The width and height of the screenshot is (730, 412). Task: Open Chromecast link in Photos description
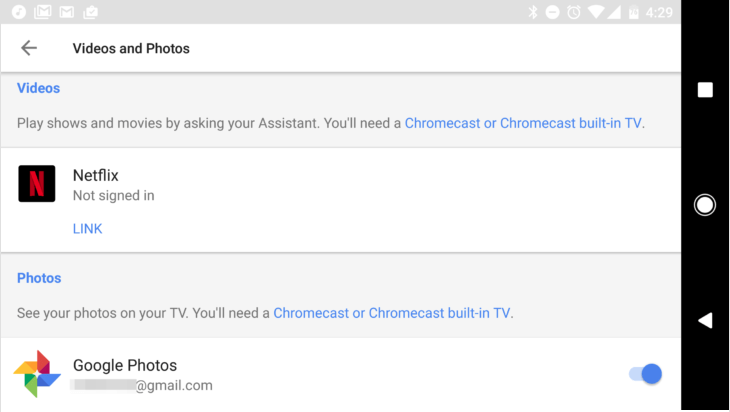[393, 313]
